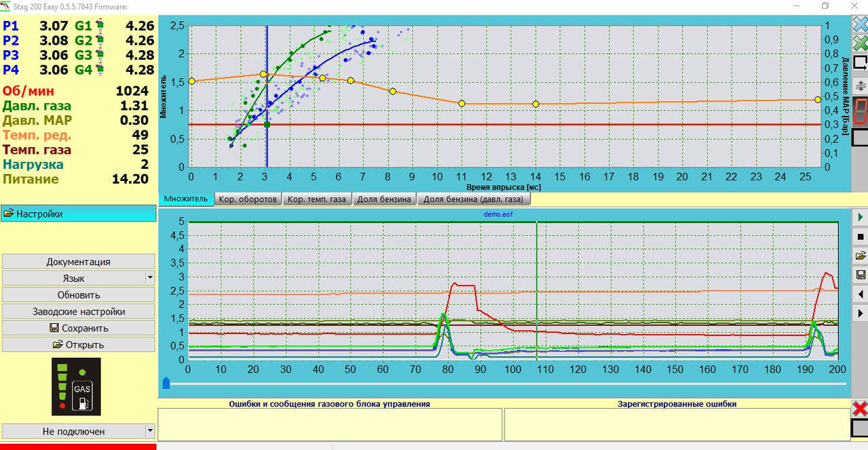Click the Темп. ред. value 49
The image size is (868, 450).
click(140, 135)
